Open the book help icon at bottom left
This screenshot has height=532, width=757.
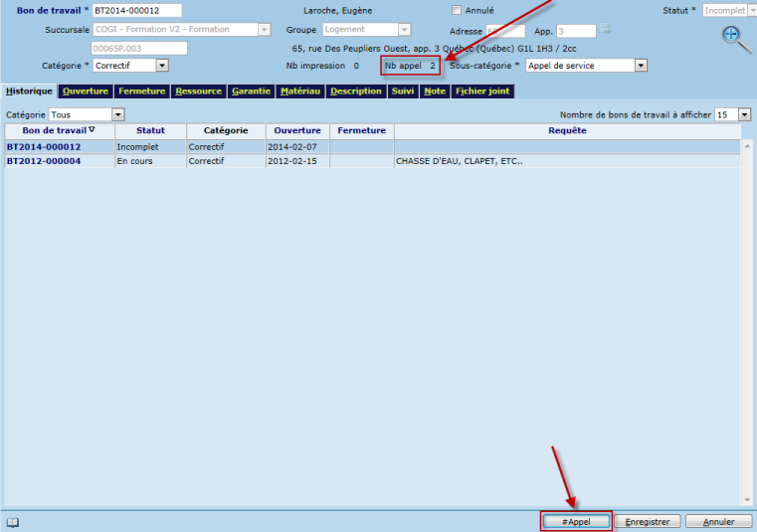(13, 522)
